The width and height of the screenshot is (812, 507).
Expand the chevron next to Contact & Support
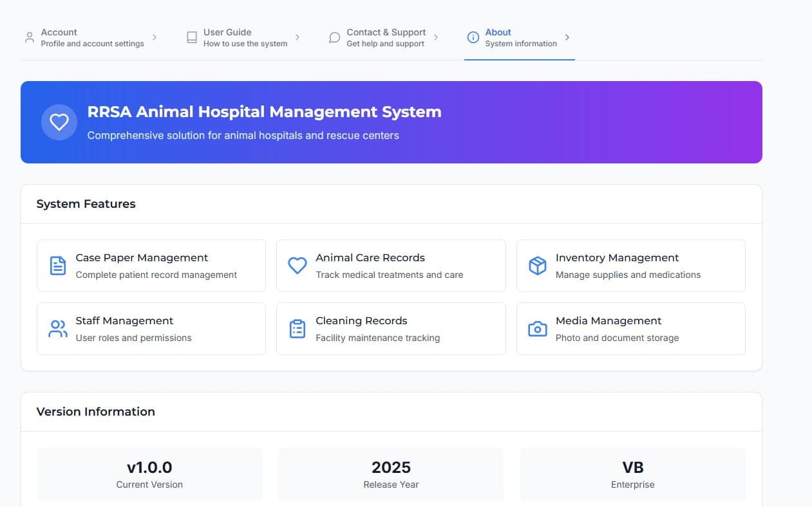pos(436,37)
